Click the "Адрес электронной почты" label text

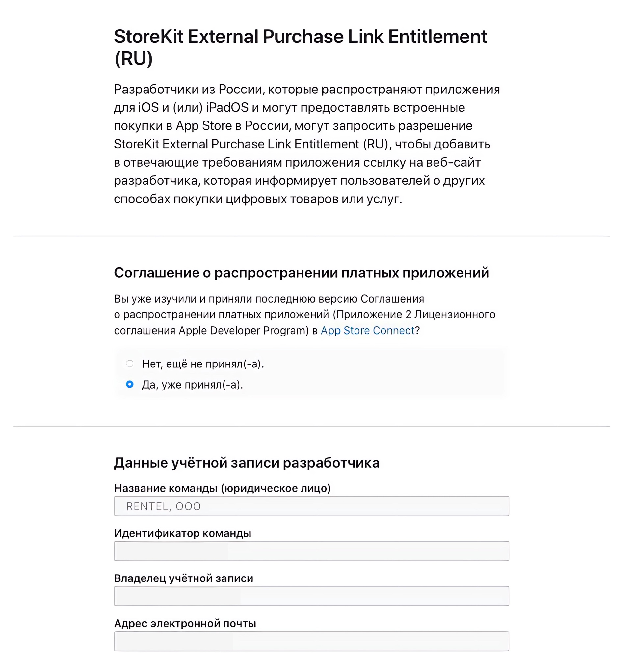click(x=185, y=623)
